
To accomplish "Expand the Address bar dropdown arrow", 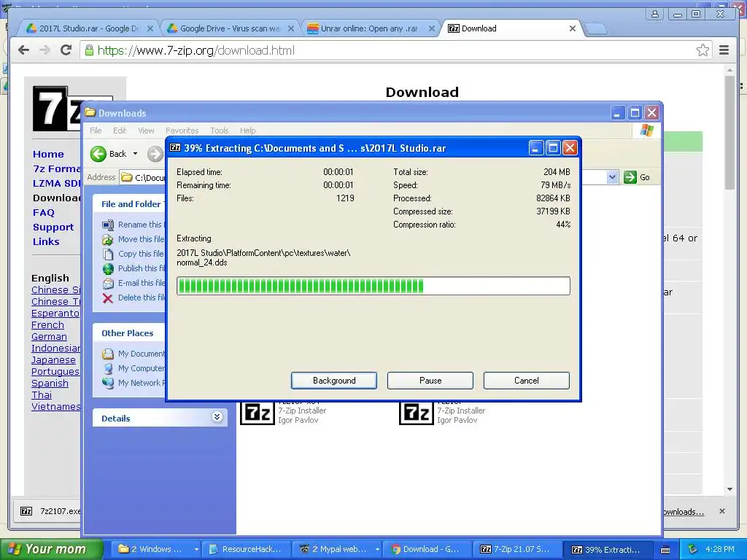I will pos(612,177).
